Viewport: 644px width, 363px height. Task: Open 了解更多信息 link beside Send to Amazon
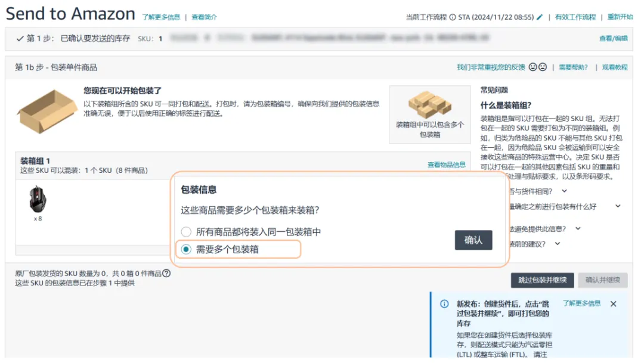pyautogui.click(x=161, y=17)
